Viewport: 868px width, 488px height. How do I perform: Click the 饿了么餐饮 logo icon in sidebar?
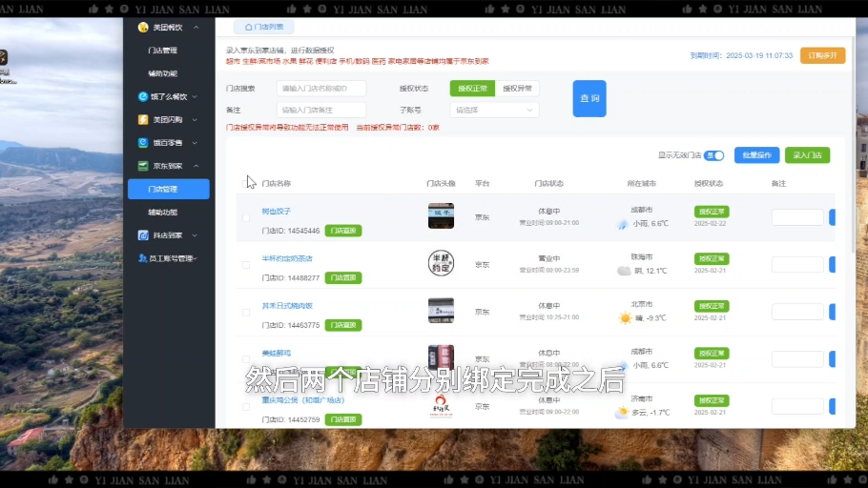tap(143, 96)
